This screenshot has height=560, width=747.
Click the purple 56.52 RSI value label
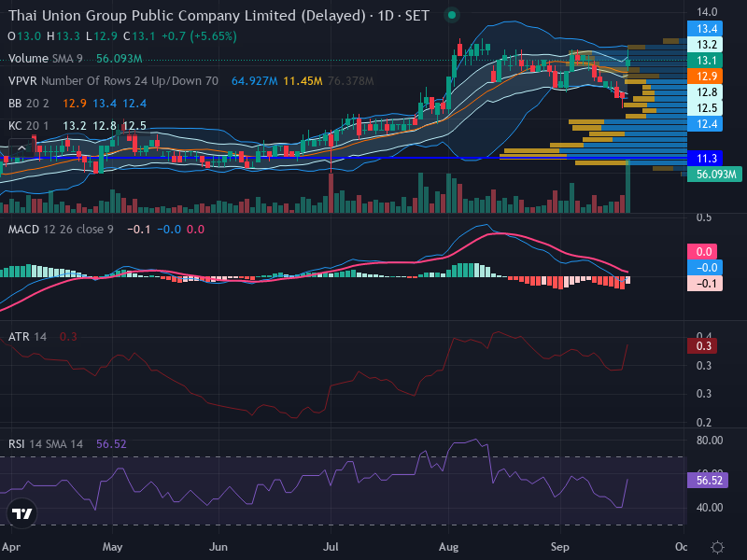coord(708,480)
